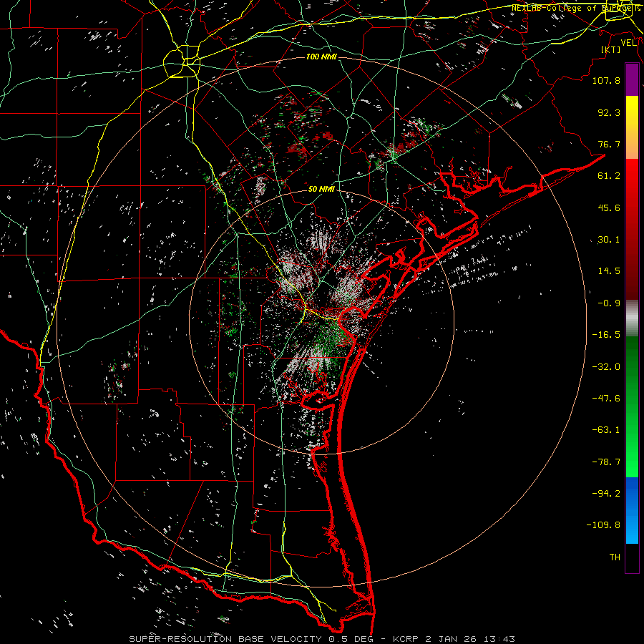Click the 107.8 value on velocity scale
The image size is (644, 644).
click(x=606, y=80)
